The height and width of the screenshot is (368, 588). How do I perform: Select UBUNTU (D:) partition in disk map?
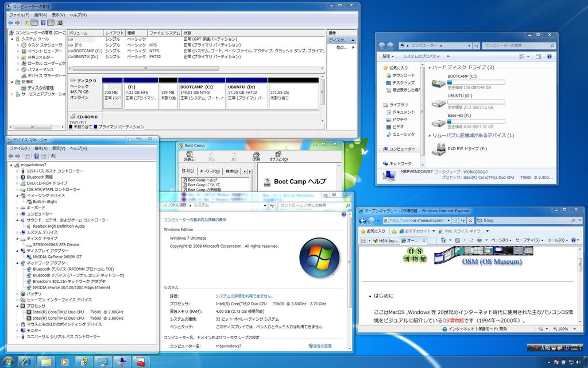click(247, 93)
